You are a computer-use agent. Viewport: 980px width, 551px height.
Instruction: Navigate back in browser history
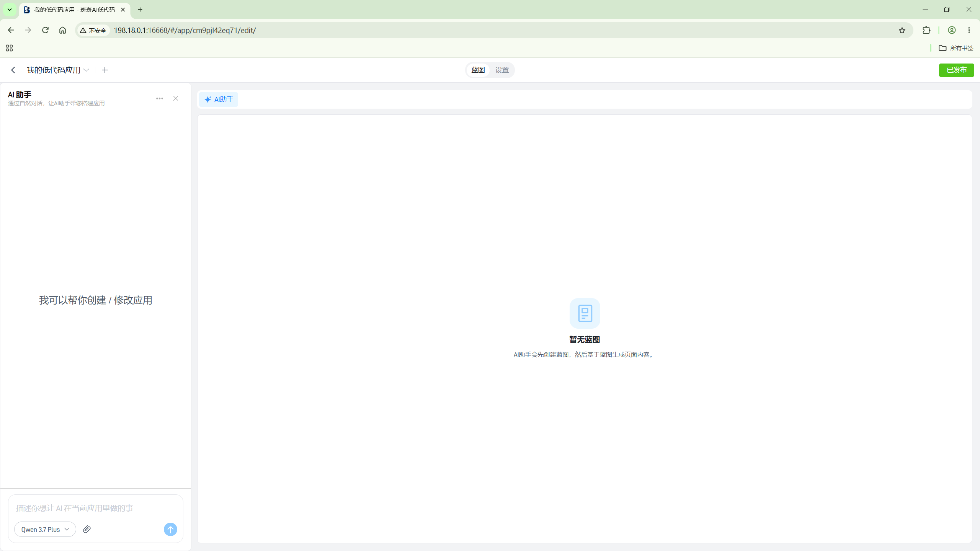tap(11, 30)
